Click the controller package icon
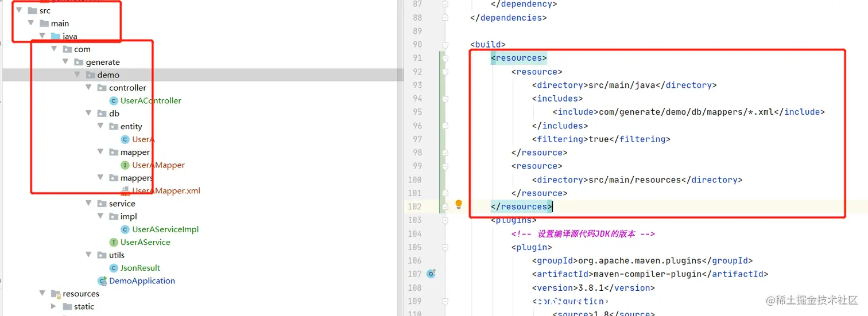Viewport: 868px width, 316px height. 102,87
